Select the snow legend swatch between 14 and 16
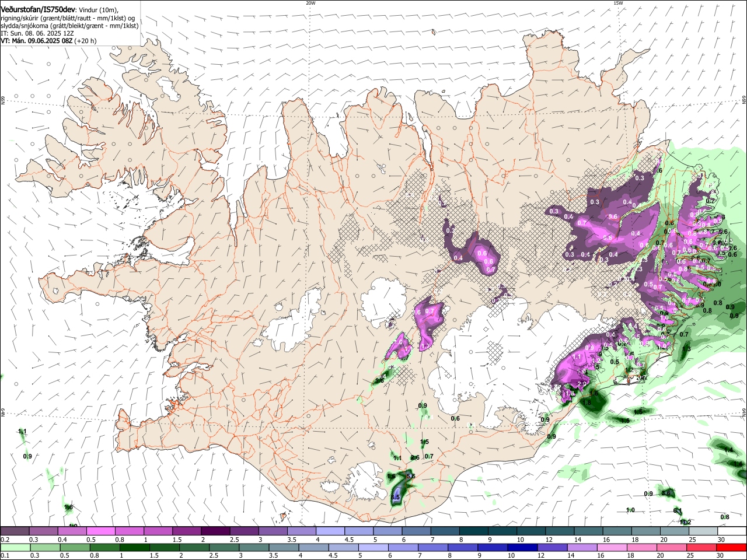This screenshot has height=560, width=747. click(587, 531)
